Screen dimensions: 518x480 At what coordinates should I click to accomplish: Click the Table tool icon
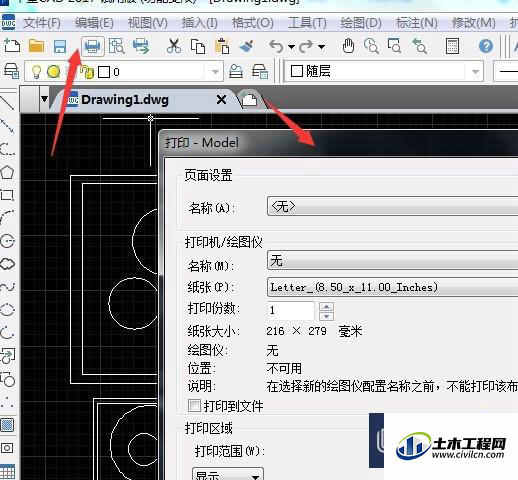[x=7, y=472]
